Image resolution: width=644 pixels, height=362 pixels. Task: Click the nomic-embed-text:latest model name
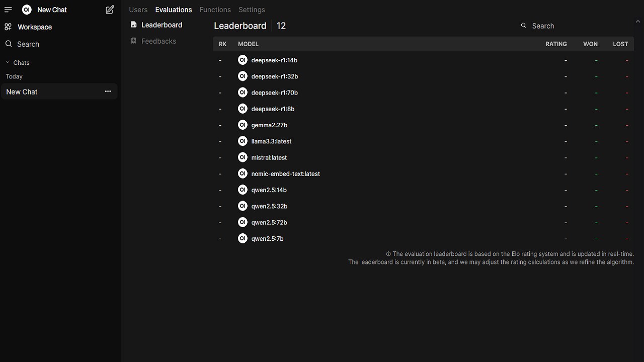285,173
